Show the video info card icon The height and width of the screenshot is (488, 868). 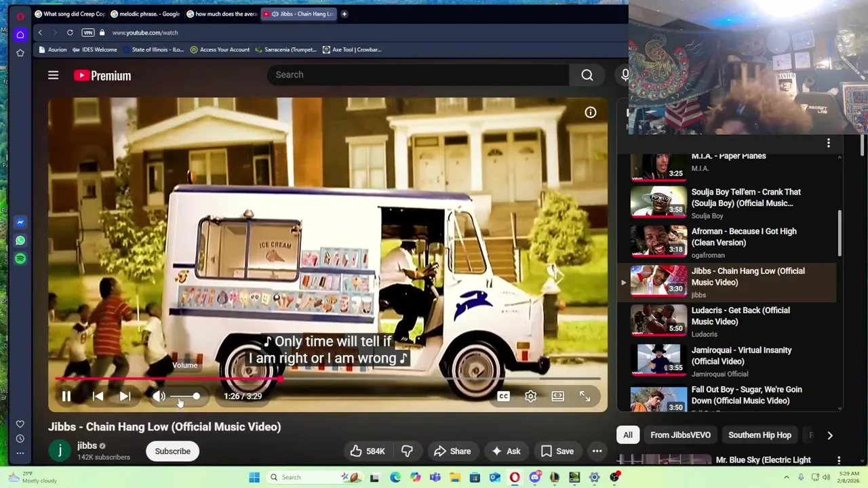click(x=591, y=113)
